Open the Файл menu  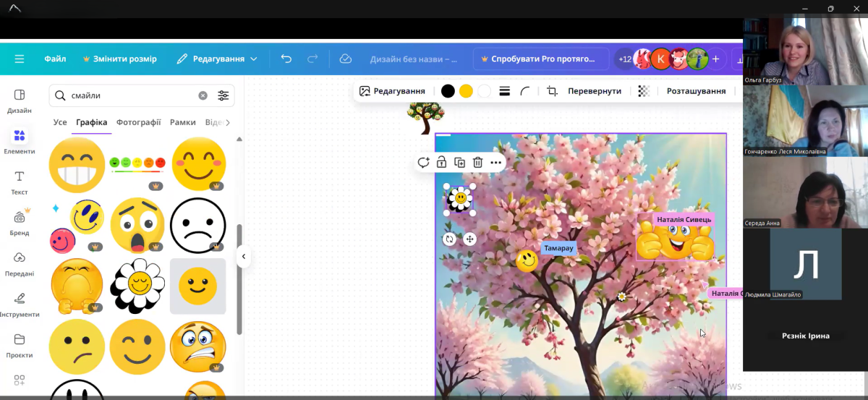55,59
